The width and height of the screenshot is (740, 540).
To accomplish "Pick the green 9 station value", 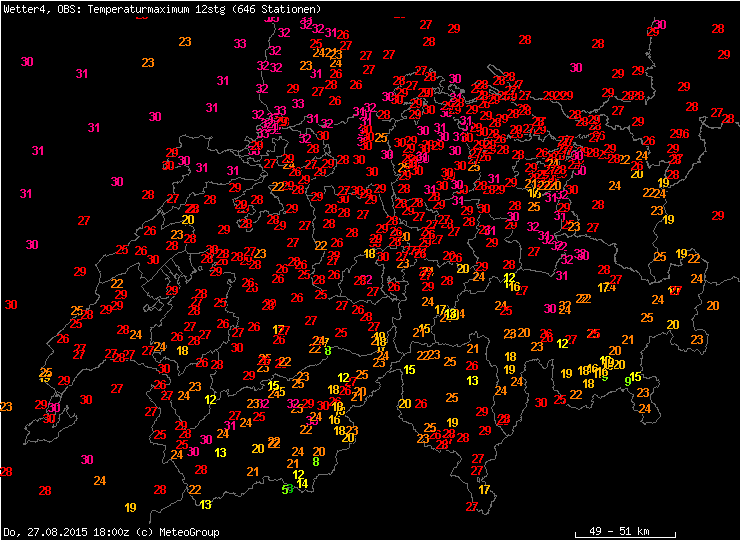I will tap(627, 381).
